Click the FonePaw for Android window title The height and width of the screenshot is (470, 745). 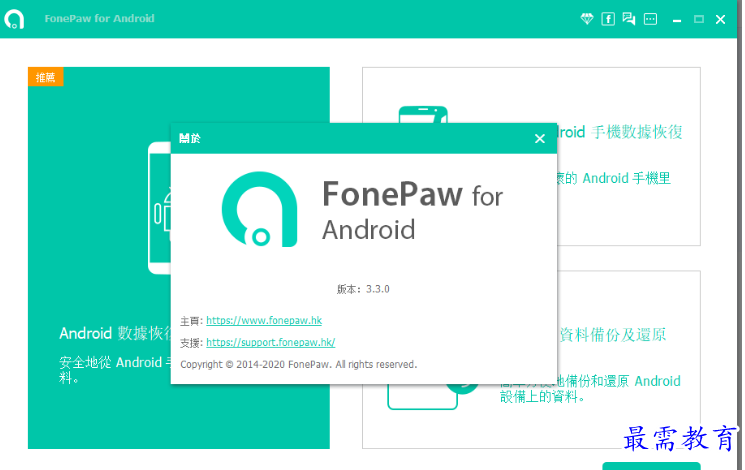[x=99, y=19]
